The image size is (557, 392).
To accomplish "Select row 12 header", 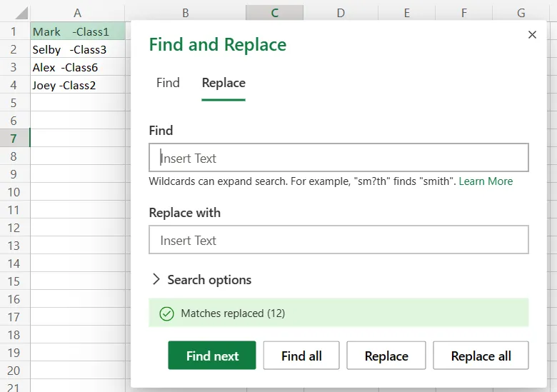I will [14, 228].
